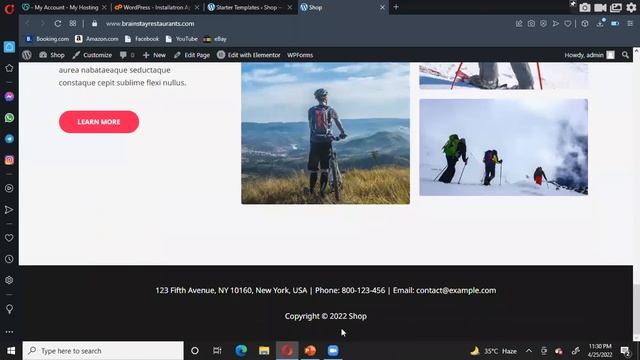The height and width of the screenshot is (360, 640).
Task: Open YouTube bookmark
Action: pyautogui.click(x=182, y=39)
